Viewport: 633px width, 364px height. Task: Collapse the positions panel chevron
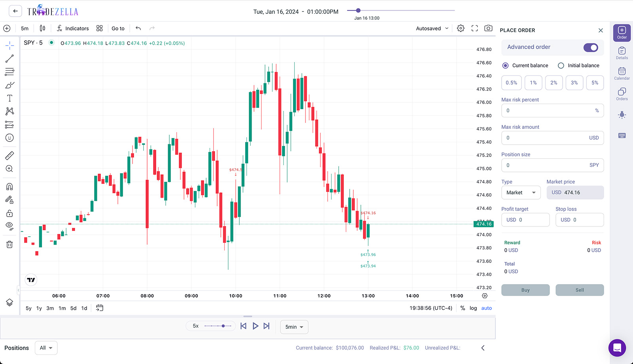point(483,348)
